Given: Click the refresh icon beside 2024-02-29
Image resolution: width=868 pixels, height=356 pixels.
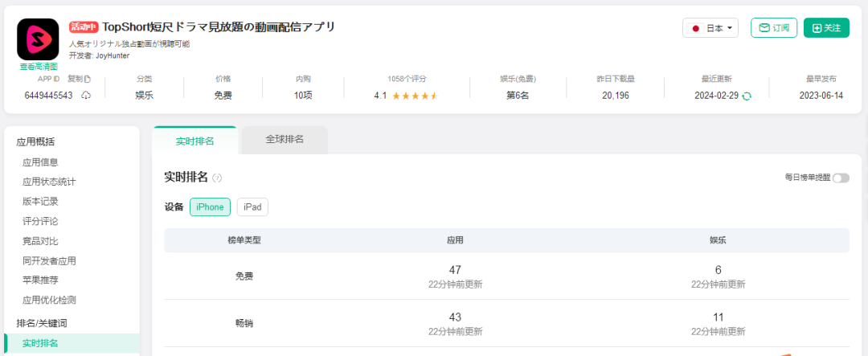Looking at the screenshot, I should pyautogui.click(x=747, y=96).
